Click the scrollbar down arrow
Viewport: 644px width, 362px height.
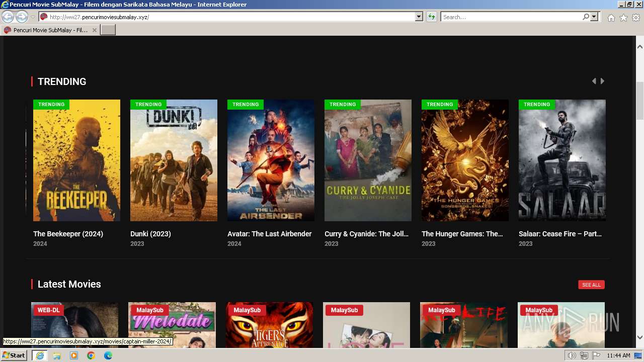[640, 337]
